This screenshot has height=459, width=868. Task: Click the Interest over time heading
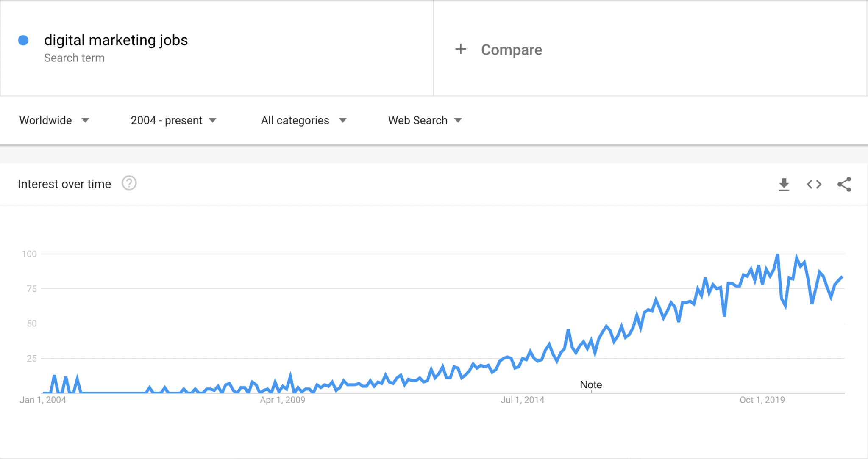coord(64,184)
